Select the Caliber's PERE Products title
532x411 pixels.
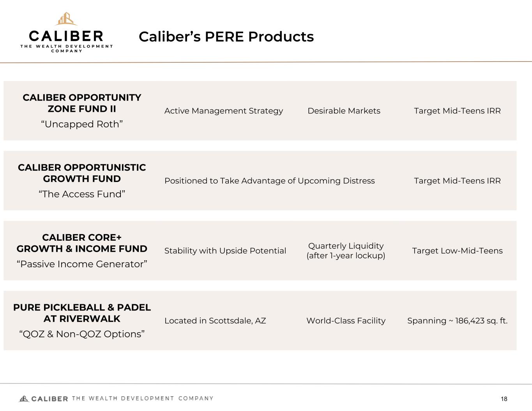pos(226,37)
